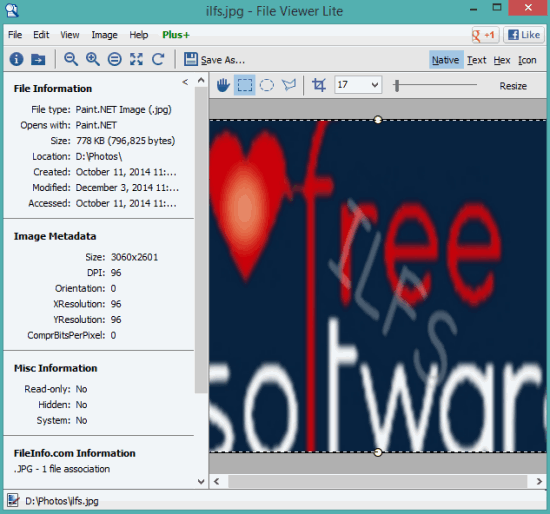550x514 pixels.
Task: Click the Resize button
Action: click(513, 86)
